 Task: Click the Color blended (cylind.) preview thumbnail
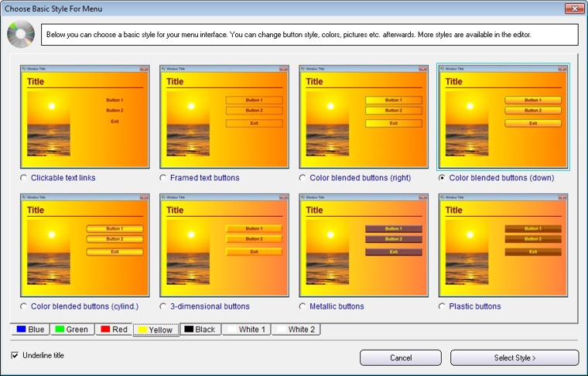(85, 245)
